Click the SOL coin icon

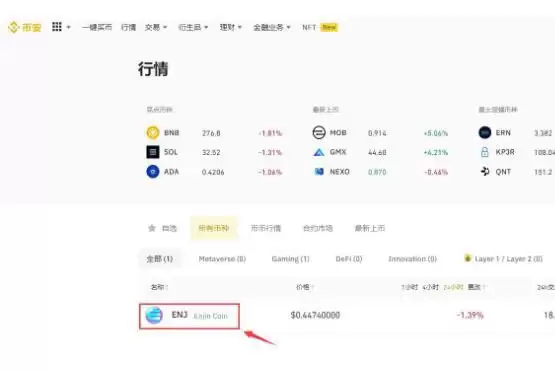pyautogui.click(x=153, y=152)
